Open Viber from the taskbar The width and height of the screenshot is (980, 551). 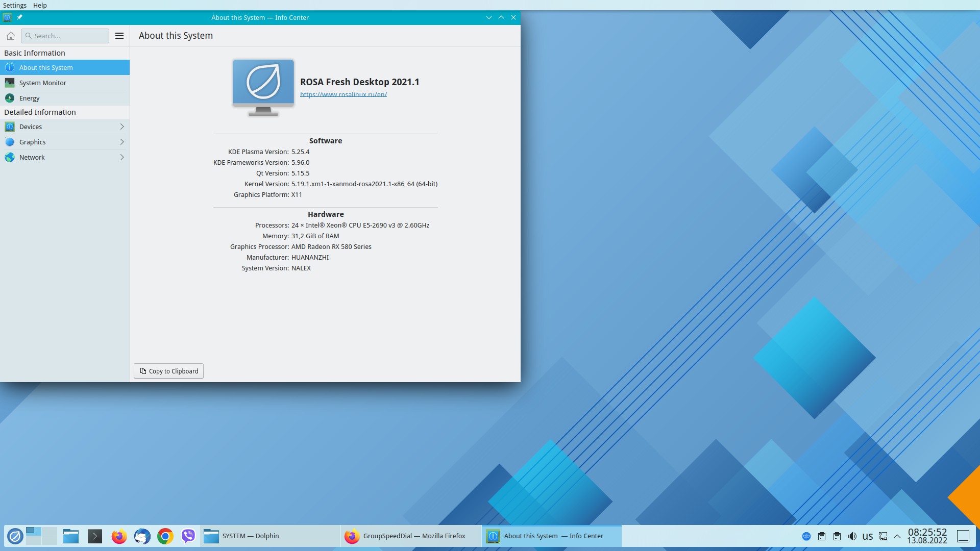tap(188, 536)
